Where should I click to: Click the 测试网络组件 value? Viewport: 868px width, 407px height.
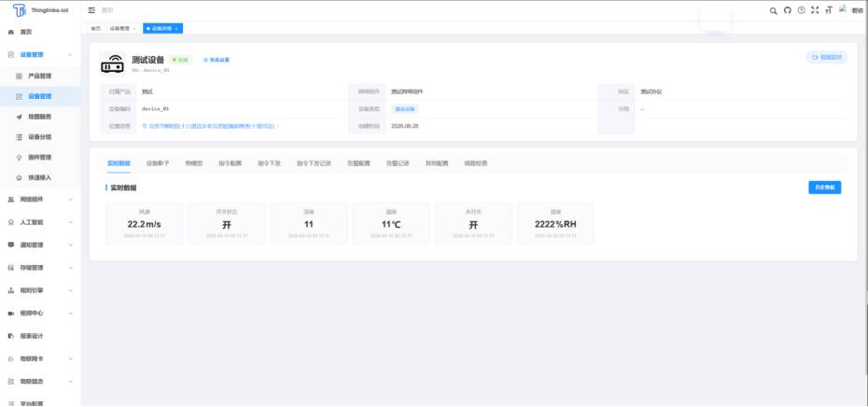408,91
